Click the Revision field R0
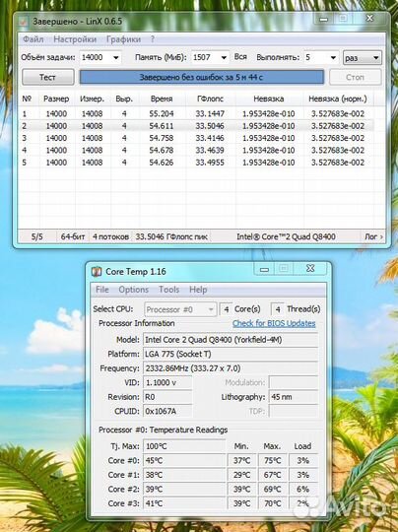398x532 pixels. tap(167, 397)
